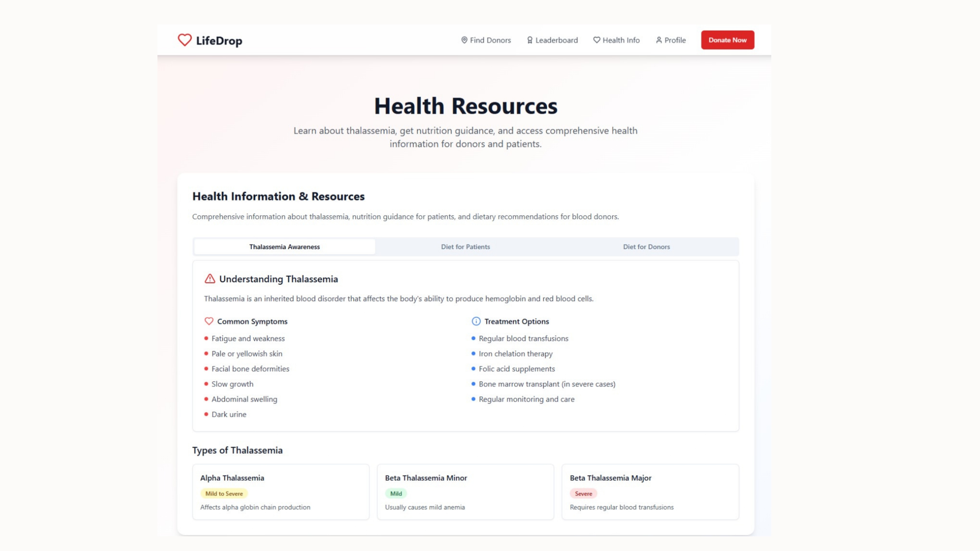Screen dimensions: 980x551
Task: Open the Find Donors link
Action: pos(490,40)
